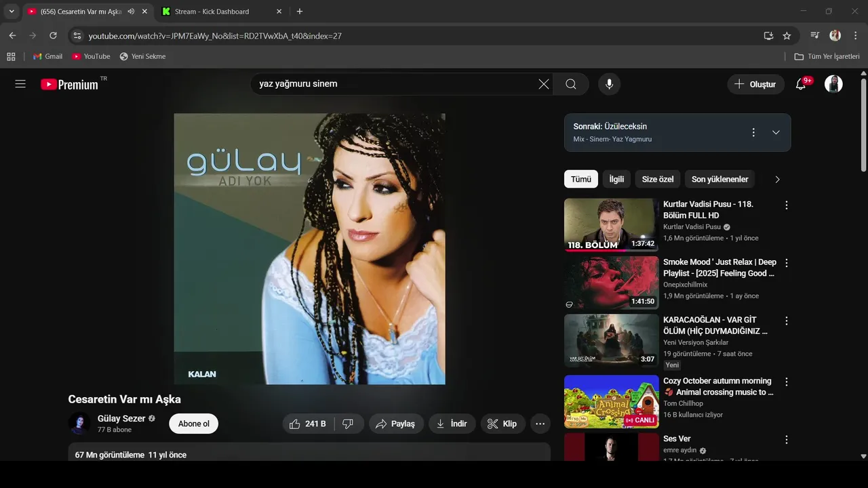Open the Kurtlar Vadisi Pusu thumbnail
The width and height of the screenshot is (868, 488).
click(611, 225)
